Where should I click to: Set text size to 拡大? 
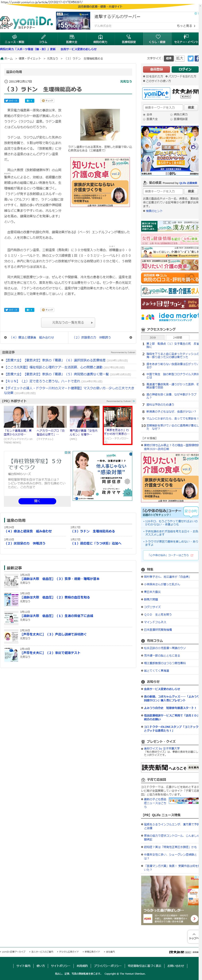(180, 59)
